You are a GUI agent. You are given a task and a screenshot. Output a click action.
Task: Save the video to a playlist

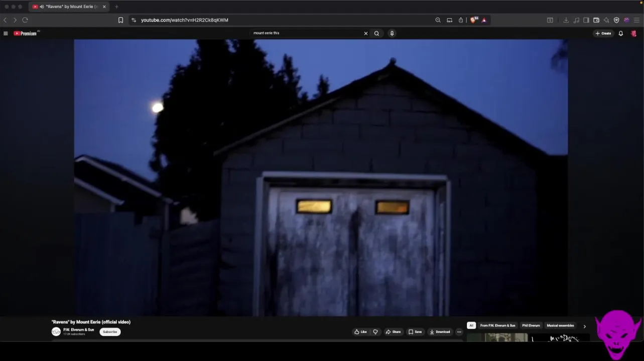tap(415, 332)
